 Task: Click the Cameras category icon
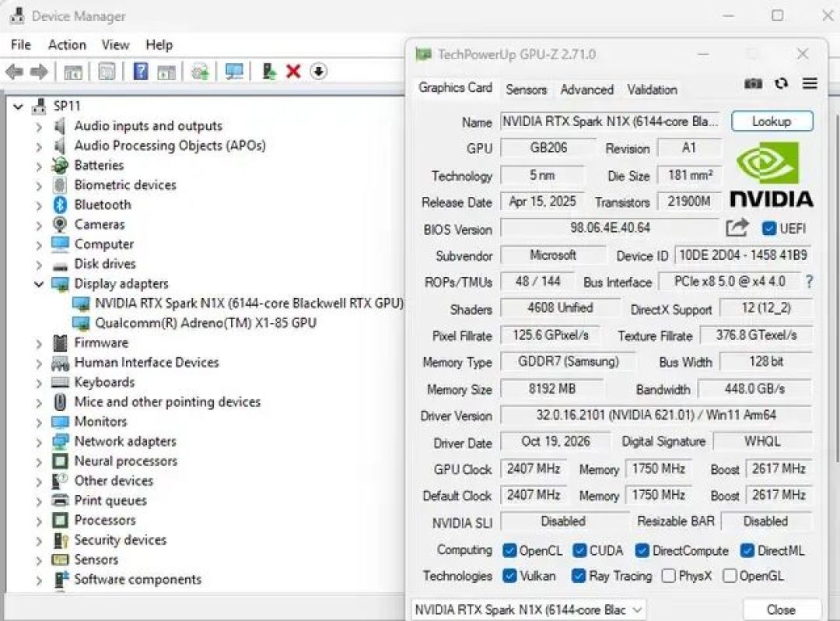point(60,224)
